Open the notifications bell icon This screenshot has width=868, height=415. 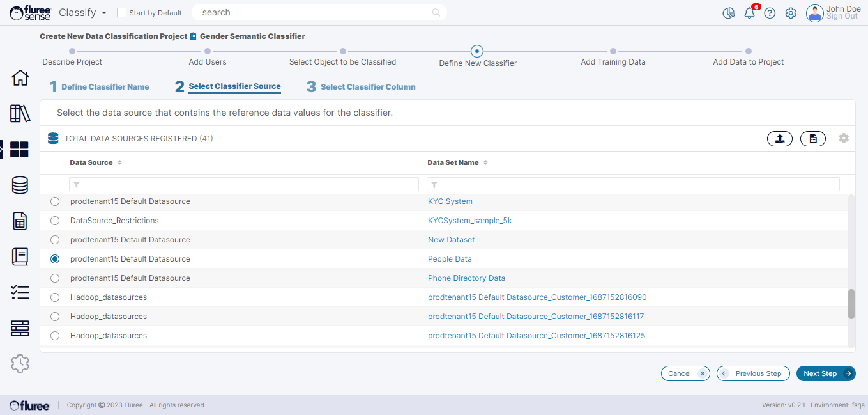click(749, 13)
